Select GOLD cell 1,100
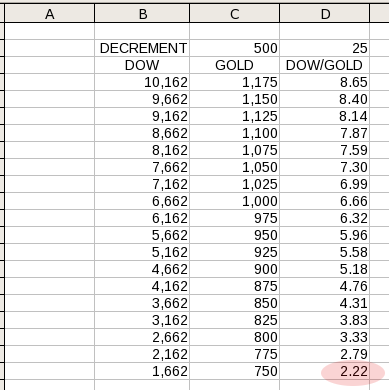Image resolution: width=389 pixels, height=390 pixels. [234, 133]
